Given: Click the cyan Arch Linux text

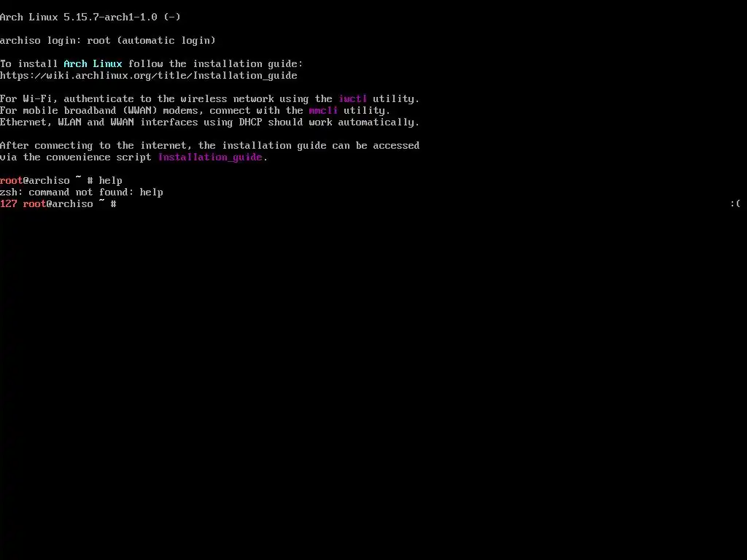Looking at the screenshot, I should (x=93, y=64).
